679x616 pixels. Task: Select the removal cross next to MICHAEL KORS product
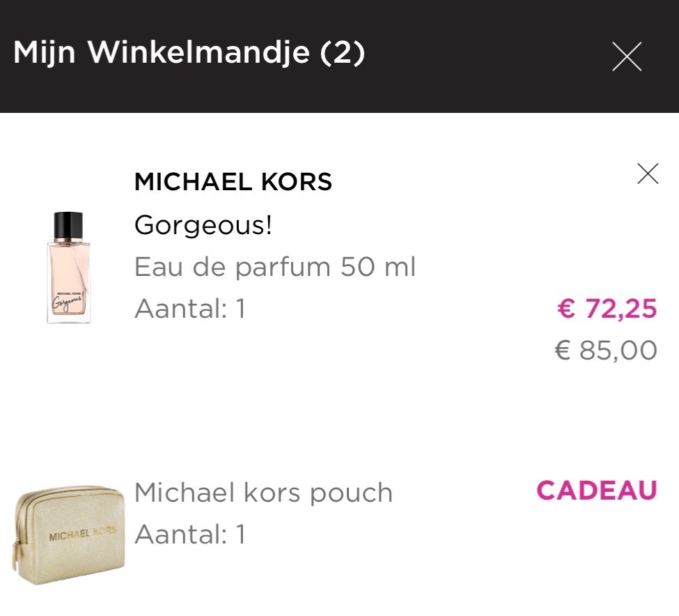(x=648, y=172)
